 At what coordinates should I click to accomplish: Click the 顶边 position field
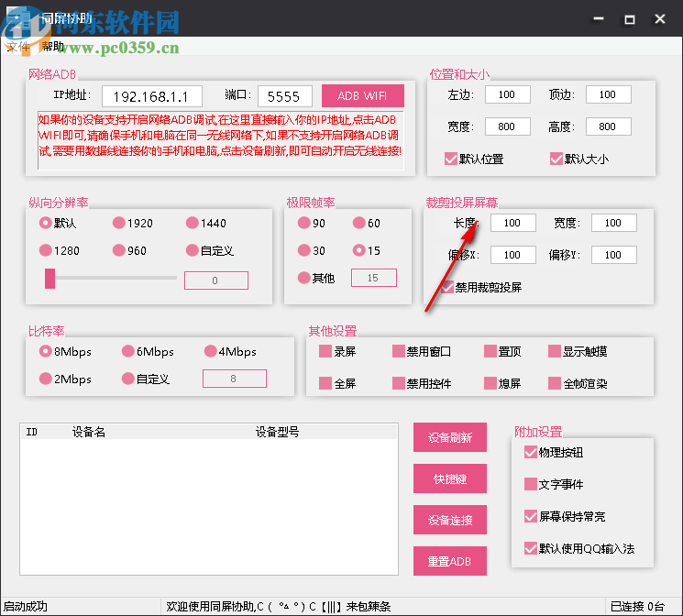[608, 94]
